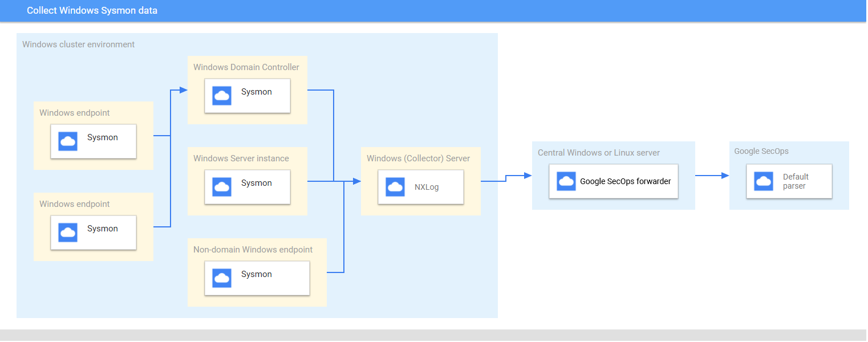Select the NXLog cloud icon
Image resolution: width=868 pixels, height=342 pixels.
coord(394,186)
